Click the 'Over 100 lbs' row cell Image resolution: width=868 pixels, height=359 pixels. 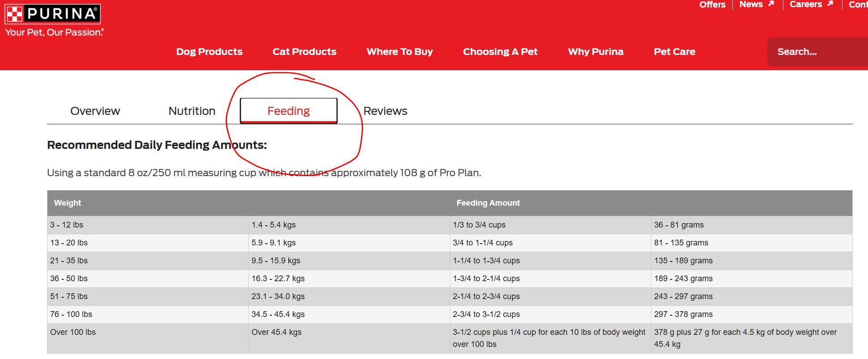(148, 338)
